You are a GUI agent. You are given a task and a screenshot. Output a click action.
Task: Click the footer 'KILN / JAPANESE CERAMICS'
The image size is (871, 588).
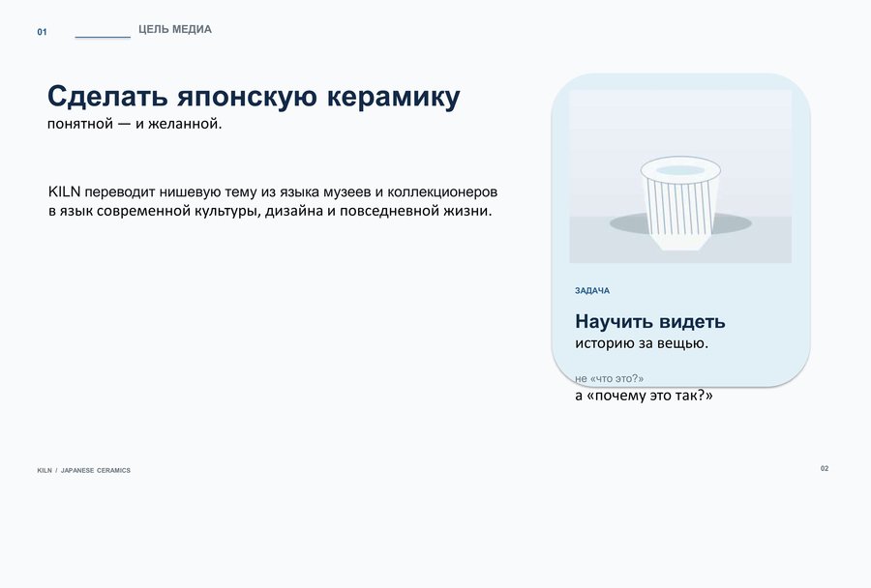pyautogui.click(x=84, y=470)
